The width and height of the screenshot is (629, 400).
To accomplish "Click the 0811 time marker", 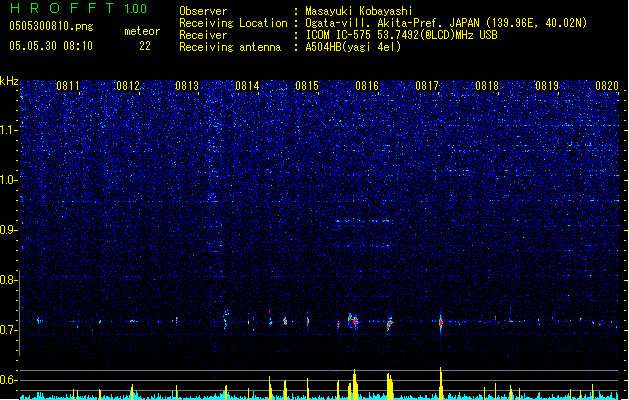I will point(67,86).
